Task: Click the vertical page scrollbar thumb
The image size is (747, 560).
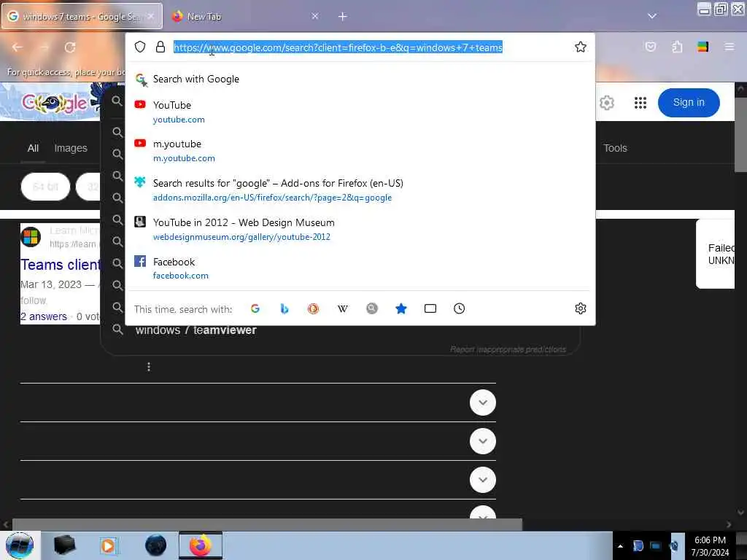Action: [x=740, y=135]
